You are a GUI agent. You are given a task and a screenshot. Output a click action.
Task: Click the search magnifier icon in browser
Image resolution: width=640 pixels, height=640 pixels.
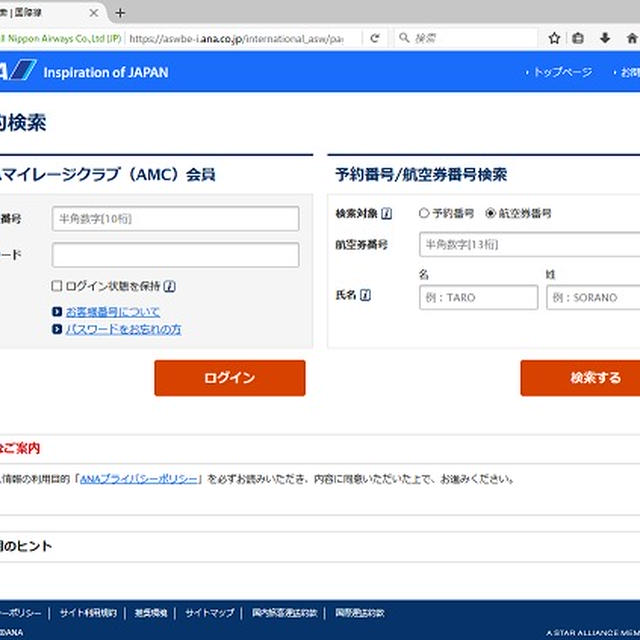404,38
